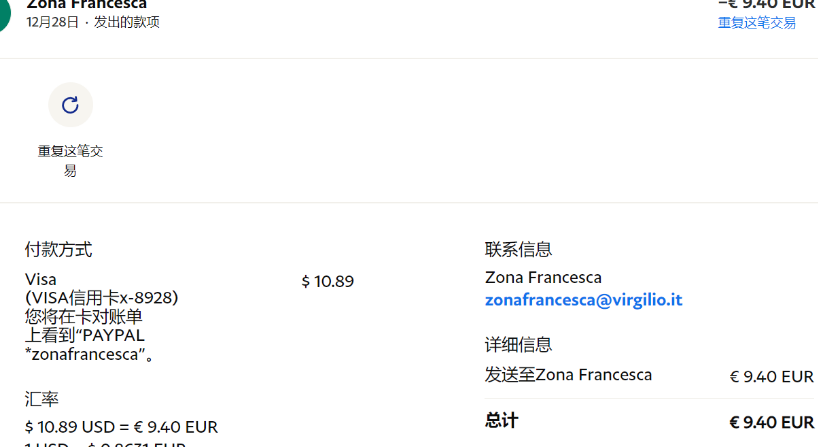The height and width of the screenshot is (447, 818).
Task: Click the Visa payment method name
Action: tap(41, 279)
